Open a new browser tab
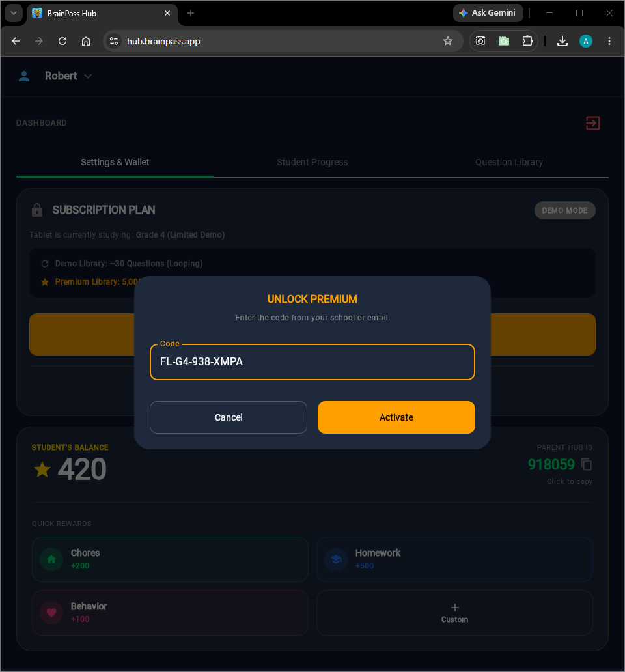625x672 pixels. tap(191, 13)
